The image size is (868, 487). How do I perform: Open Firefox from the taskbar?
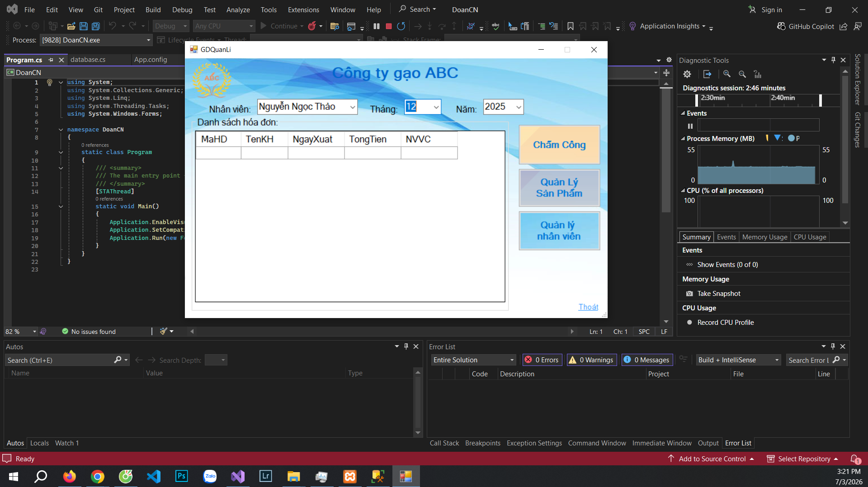pos(70,476)
